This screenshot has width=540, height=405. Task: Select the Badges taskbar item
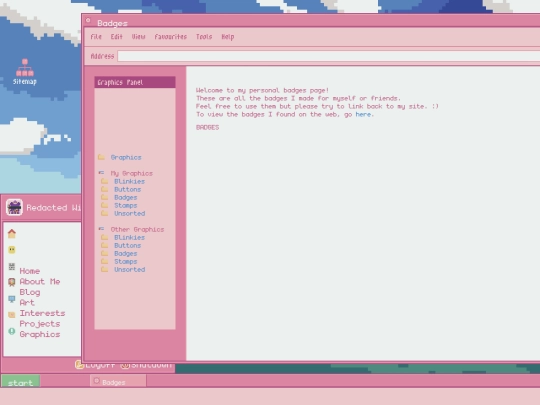coord(118,381)
